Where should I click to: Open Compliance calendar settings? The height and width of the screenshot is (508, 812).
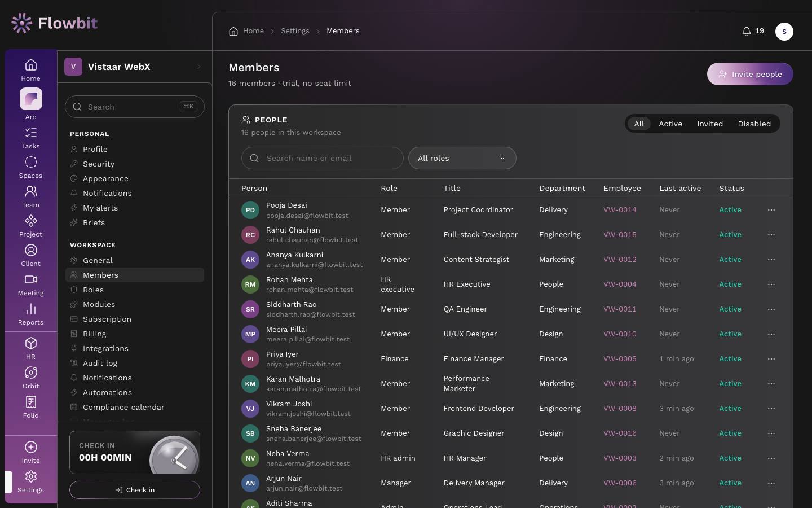point(135,407)
